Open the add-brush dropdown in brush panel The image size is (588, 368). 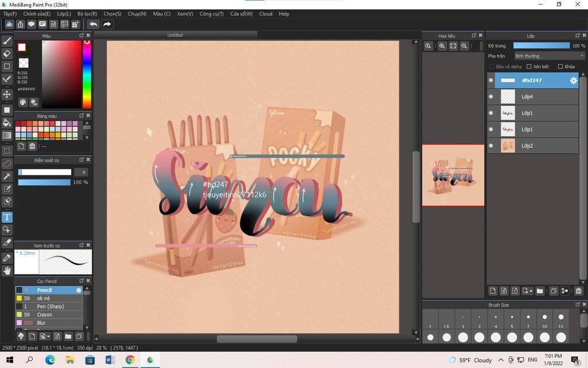(x=45, y=336)
